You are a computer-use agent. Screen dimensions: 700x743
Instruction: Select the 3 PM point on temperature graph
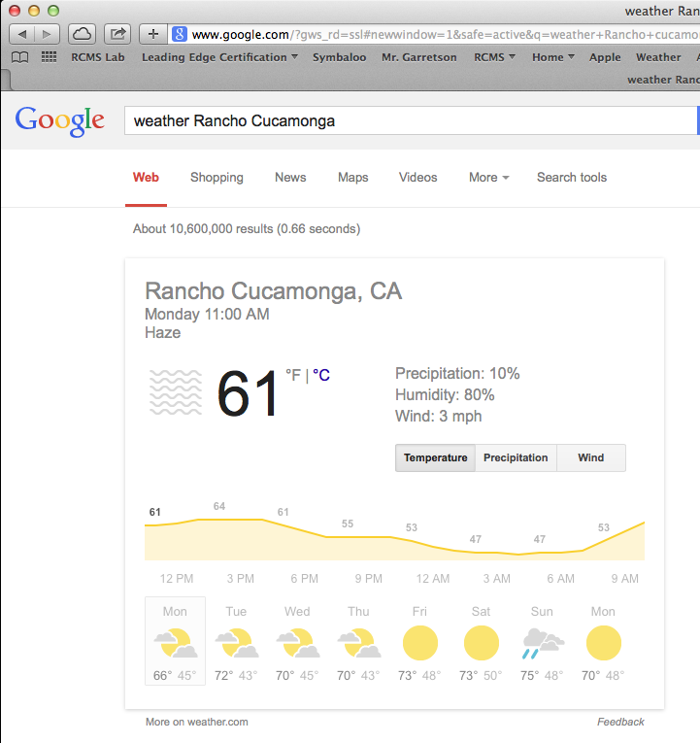click(241, 520)
